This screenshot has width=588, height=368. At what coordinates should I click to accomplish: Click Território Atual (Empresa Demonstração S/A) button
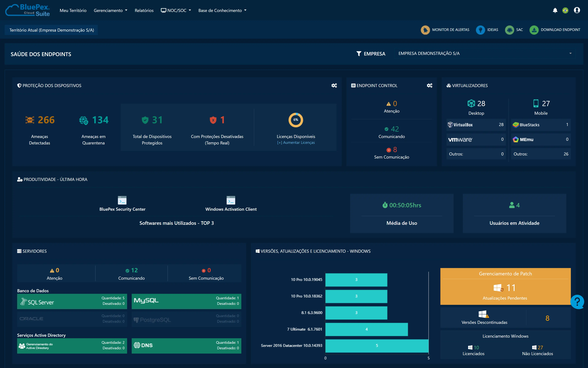pyautogui.click(x=51, y=30)
